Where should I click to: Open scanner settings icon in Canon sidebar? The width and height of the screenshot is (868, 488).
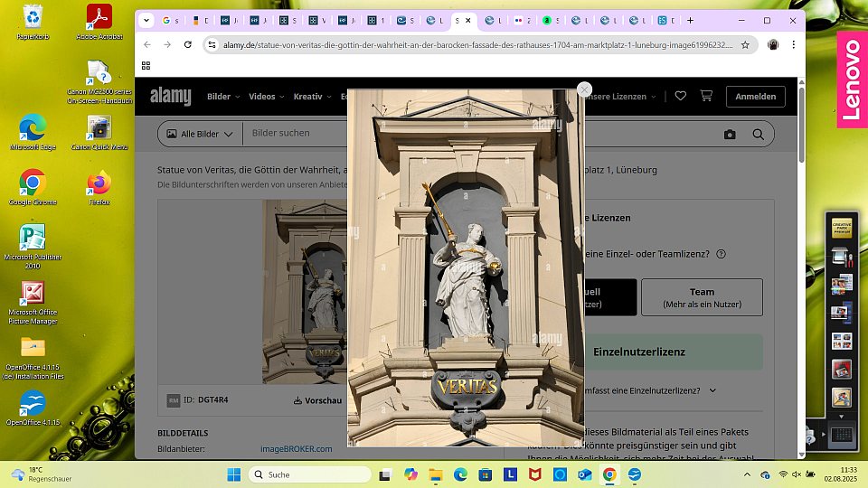pyautogui.click(x=842, y=257)
